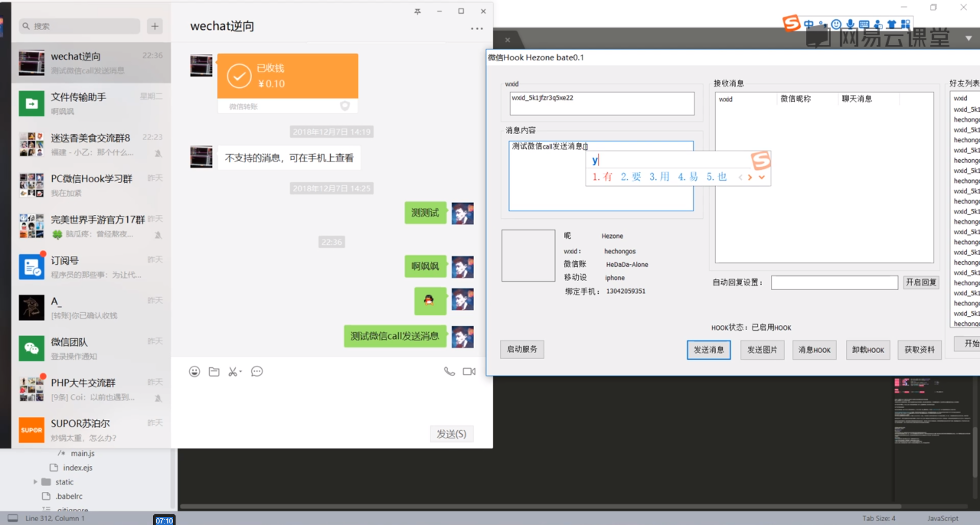Open the chat with contact A_

click(91, 308)
